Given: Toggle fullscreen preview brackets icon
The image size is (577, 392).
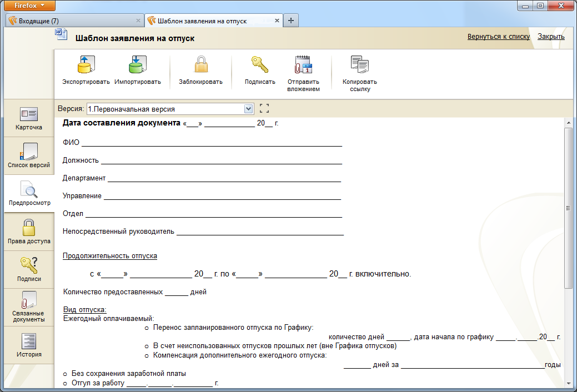Looking at the screenshot, I should tap(264, 108).
